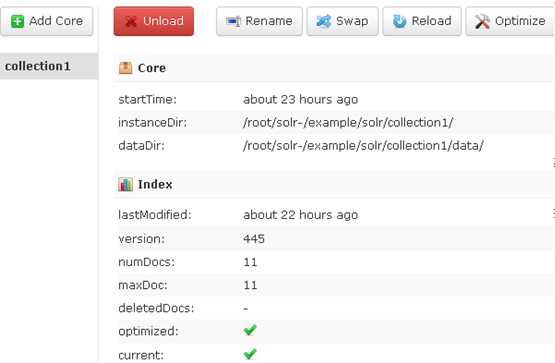Click the Core box icon
Viewport: 555px width, 363px height.
[125, 68]
